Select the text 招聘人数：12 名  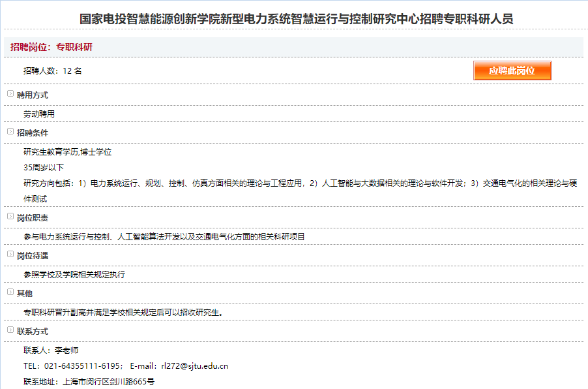(x=53, y=71)
